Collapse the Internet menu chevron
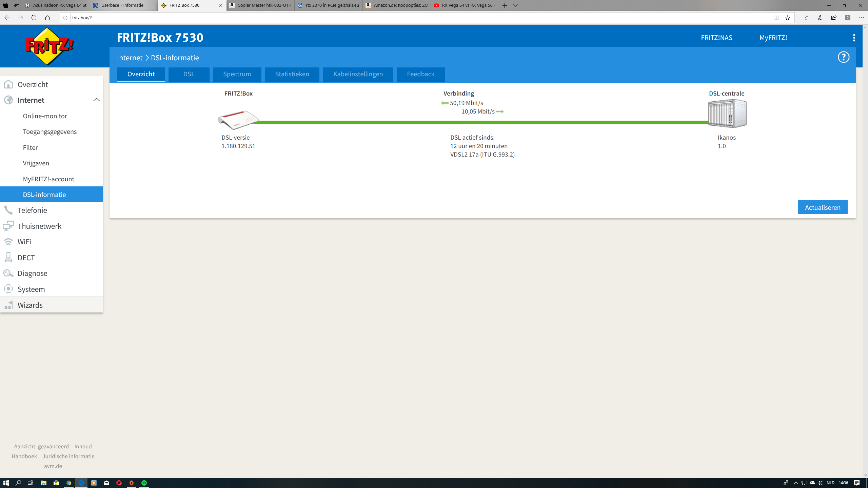Screen dimensions: 868x488 [x=96, y=100]
